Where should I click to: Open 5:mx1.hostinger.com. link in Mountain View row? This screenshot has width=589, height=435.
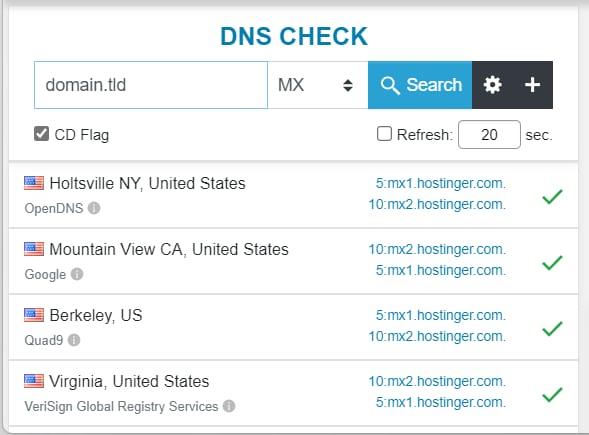[x=441, y=270]
